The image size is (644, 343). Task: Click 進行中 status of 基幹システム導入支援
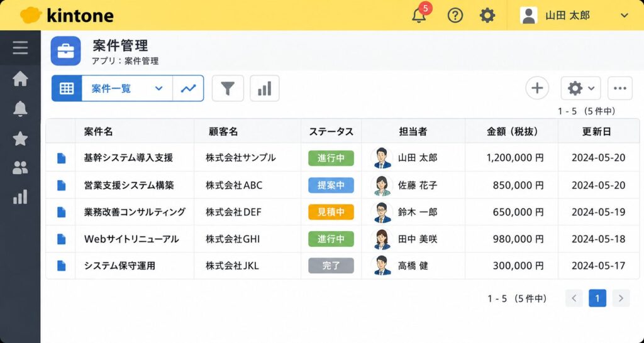click(x=331, y=158)
